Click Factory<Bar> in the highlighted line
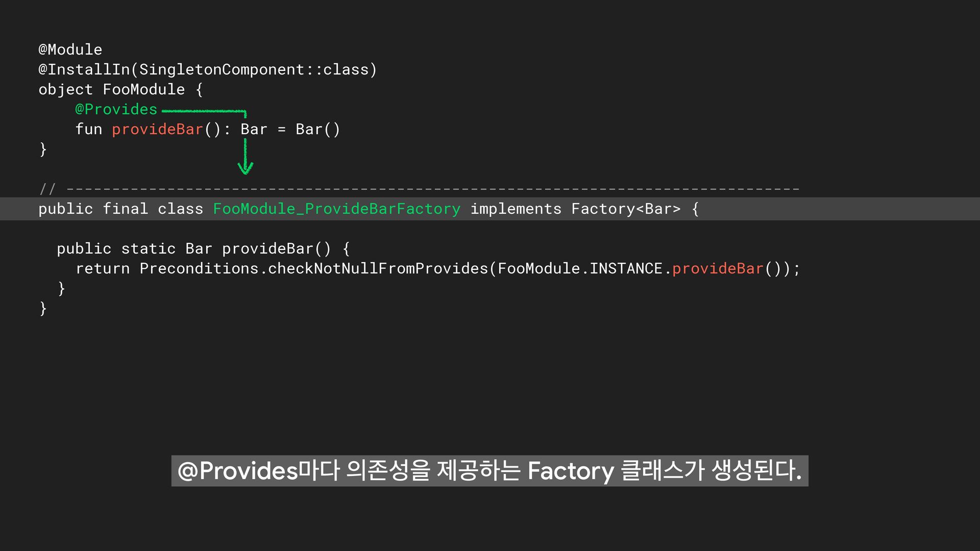This screenshot has height=551, width=980. 626,209
